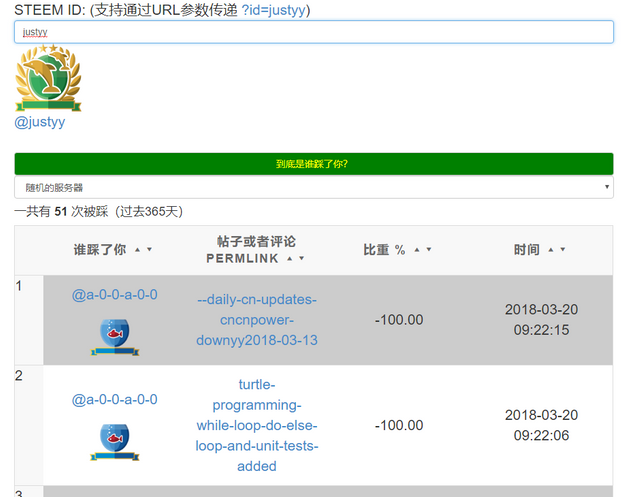Sort PERMLINK column ascending arrow
The image size is (640, 497).
click(289, 258)
